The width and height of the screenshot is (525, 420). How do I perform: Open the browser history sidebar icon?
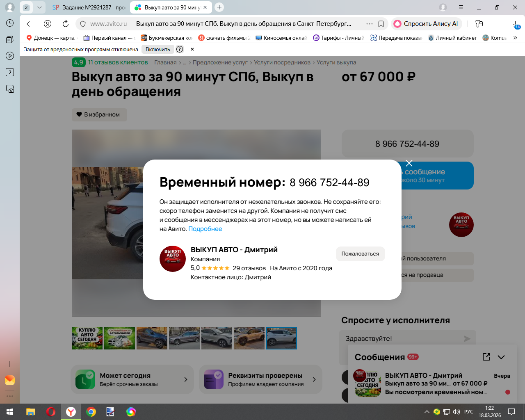[x=10, y=23]
